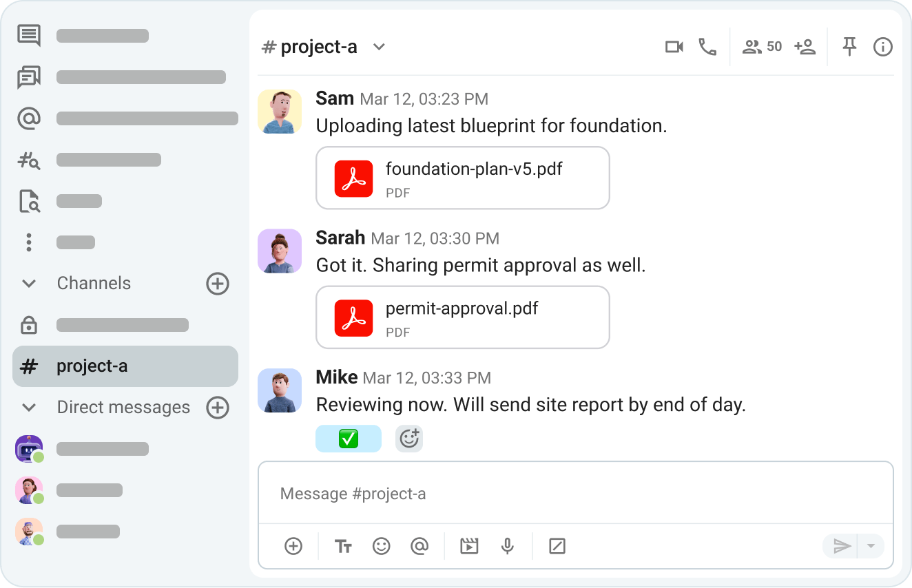The image size is (912, 588).
Task: Attach a file using the plus icon
Action: click(293, 546)
